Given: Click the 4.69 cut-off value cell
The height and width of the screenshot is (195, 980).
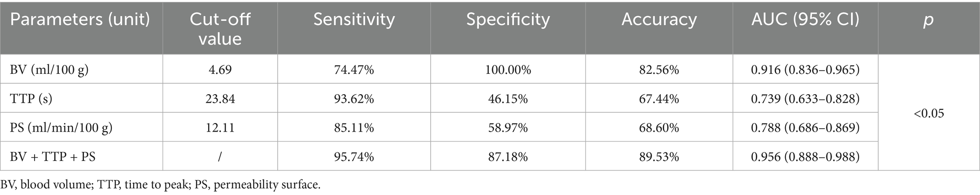Looking at the screenshot, I should pyautogui.click(x=220, y=70).
